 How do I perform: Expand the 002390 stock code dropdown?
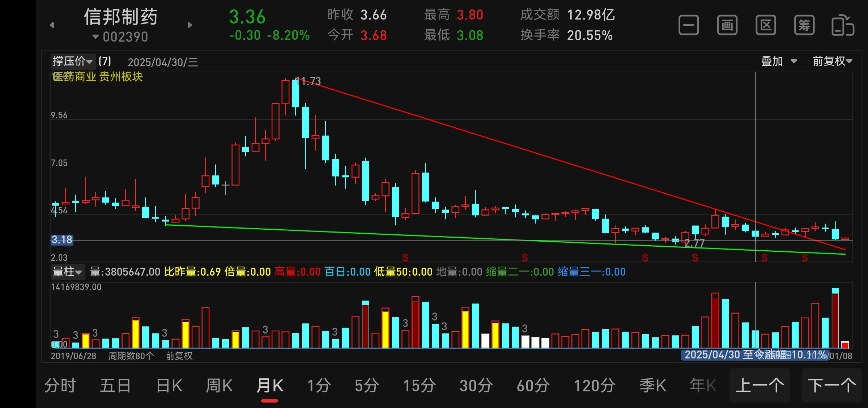121,37
